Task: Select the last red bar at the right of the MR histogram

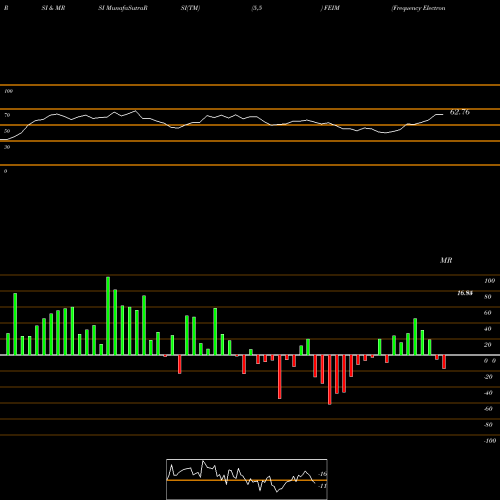Action: 444,362
